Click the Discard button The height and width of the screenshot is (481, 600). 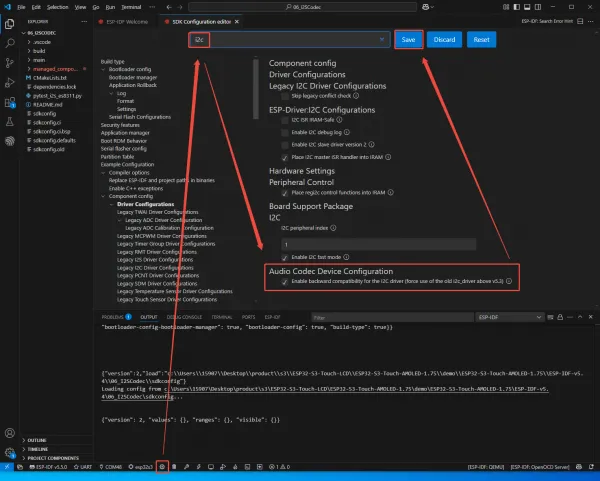tap(444, 39)
